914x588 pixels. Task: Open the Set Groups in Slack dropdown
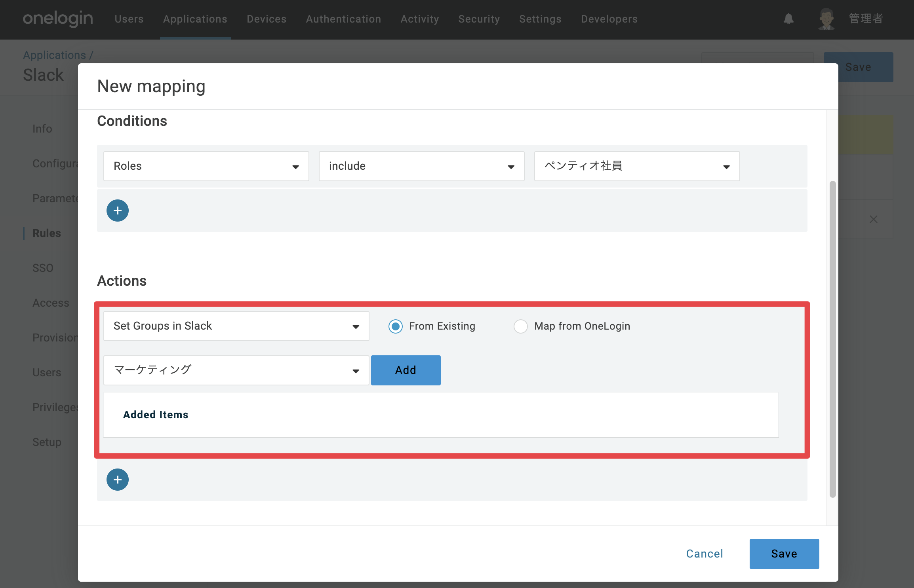[236, 326]
